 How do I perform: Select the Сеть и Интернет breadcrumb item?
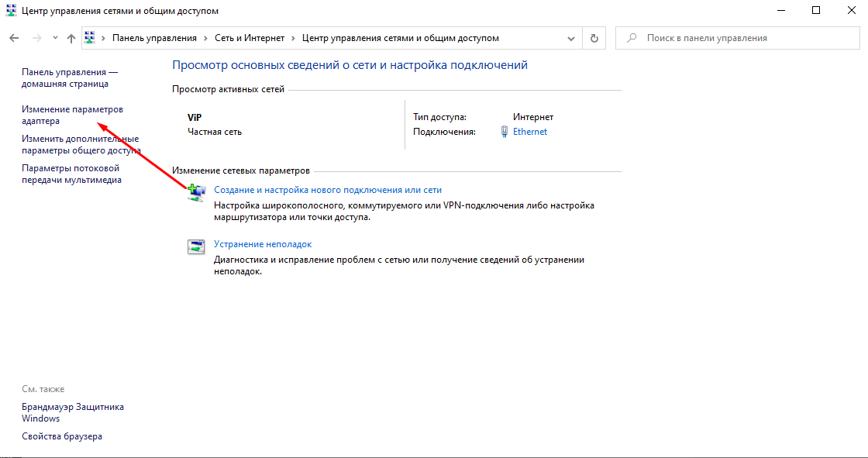[250, 38]
